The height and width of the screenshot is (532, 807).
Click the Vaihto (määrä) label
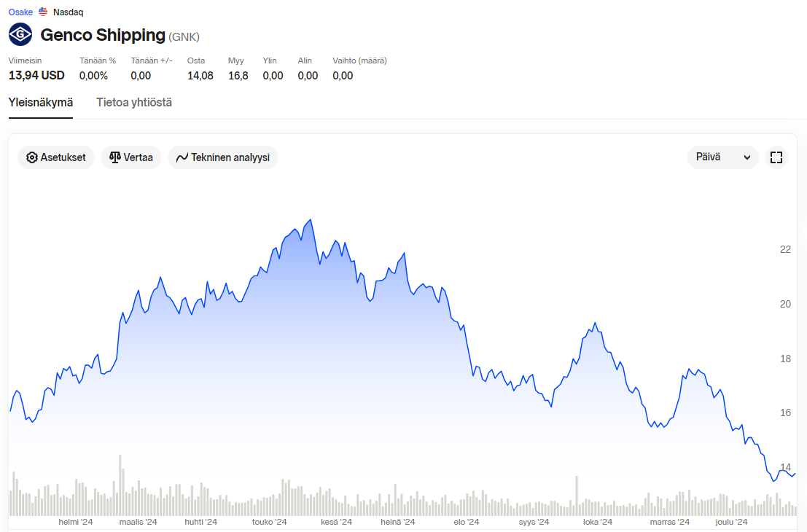(359, 60)
